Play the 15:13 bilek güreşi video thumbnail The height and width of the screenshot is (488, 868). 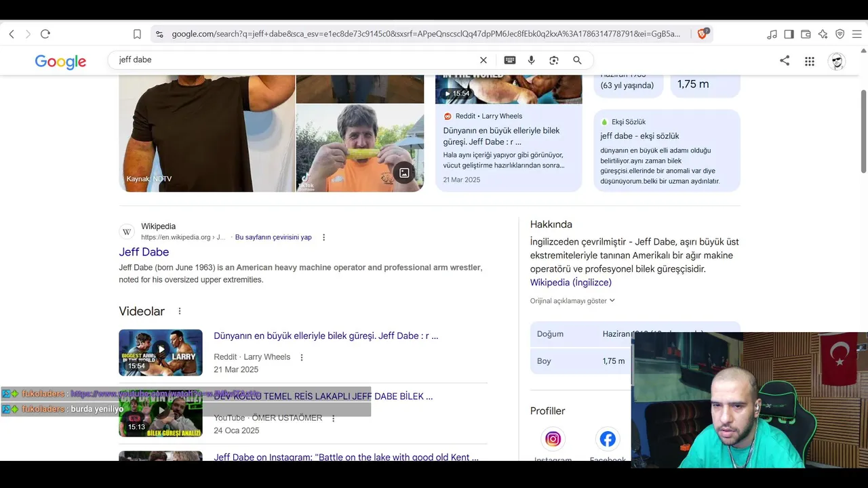[x=161, y=413]
